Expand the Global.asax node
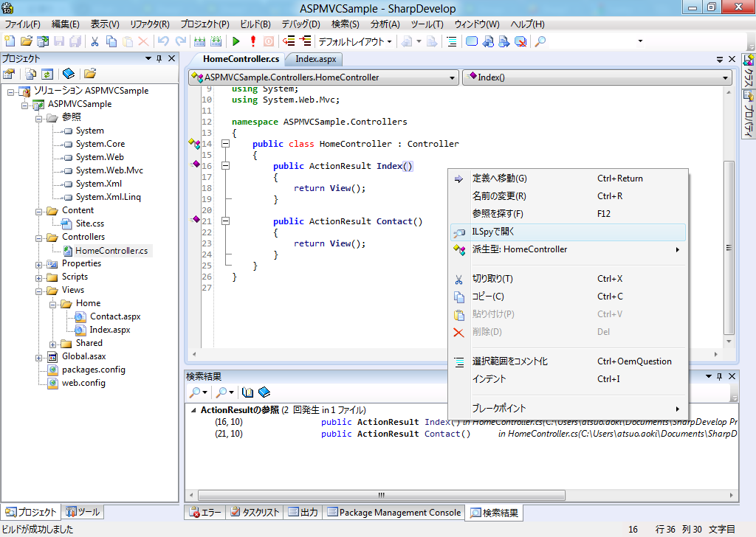Viewport: 756px width, 537px height. click(38, 358)
